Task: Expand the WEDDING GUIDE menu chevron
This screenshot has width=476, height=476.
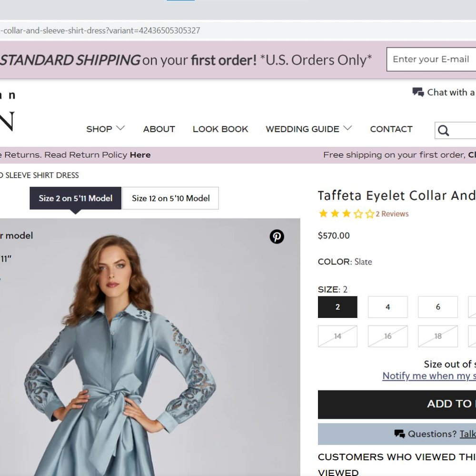Action: click(x=347, y=128)
